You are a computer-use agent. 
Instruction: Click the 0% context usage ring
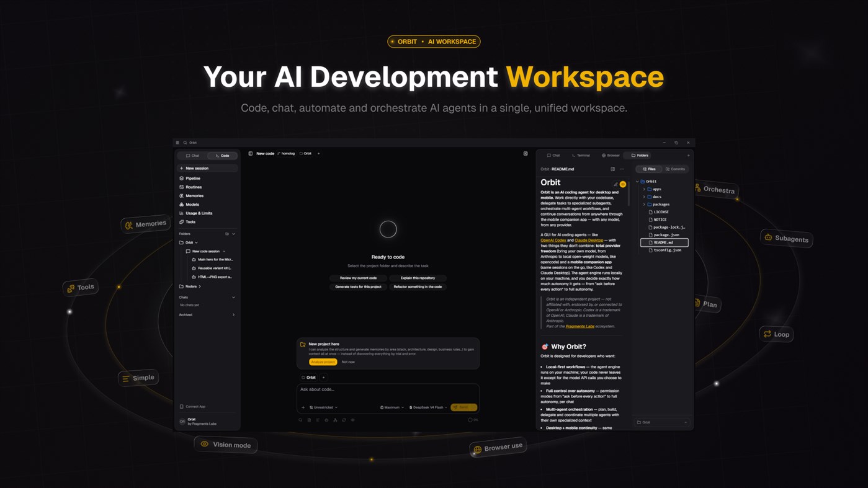pos(470,420)
